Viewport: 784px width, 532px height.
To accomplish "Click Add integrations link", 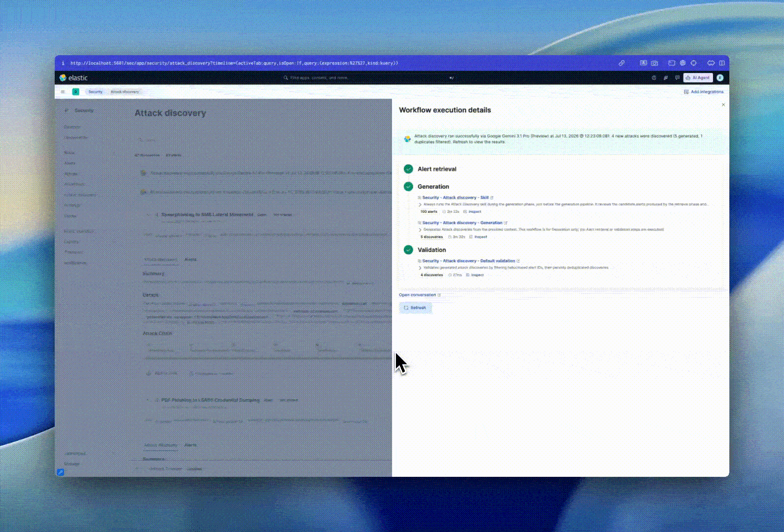I will pyautogui.click(x=704, y=92).
